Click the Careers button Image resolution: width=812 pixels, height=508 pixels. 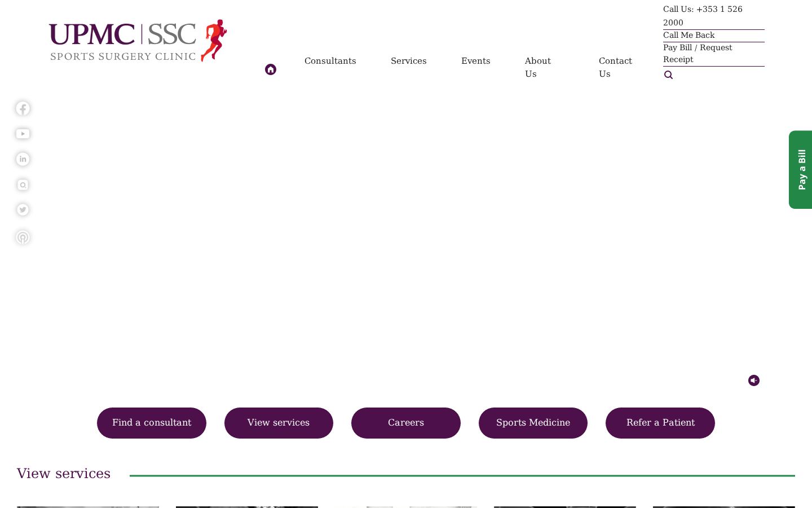[406, 423]
